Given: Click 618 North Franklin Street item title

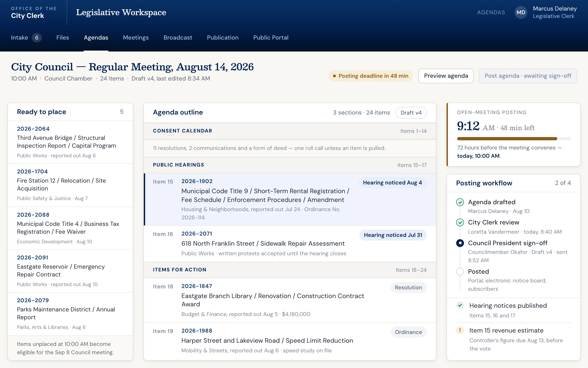Looking at the screenshot, I should pos(263,244).
